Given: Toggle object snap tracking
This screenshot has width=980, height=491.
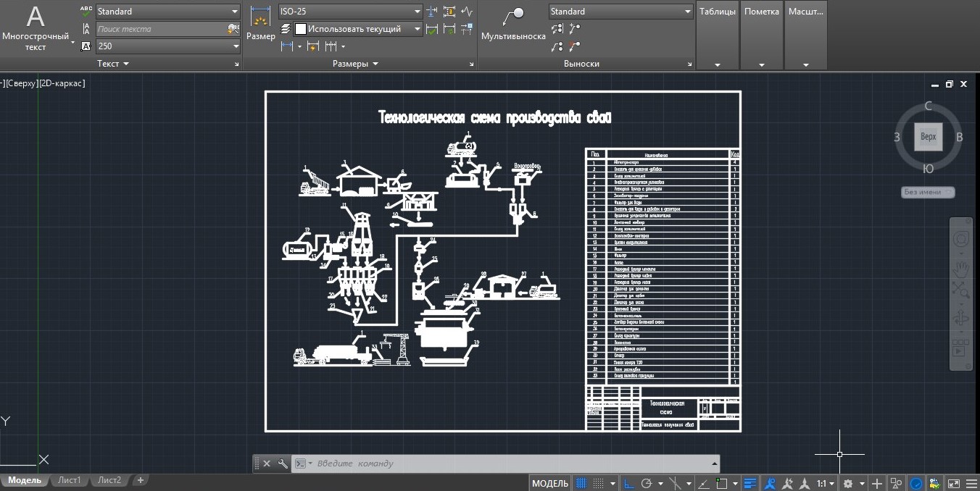Looking at the screenshot, I should click(703, 483).
